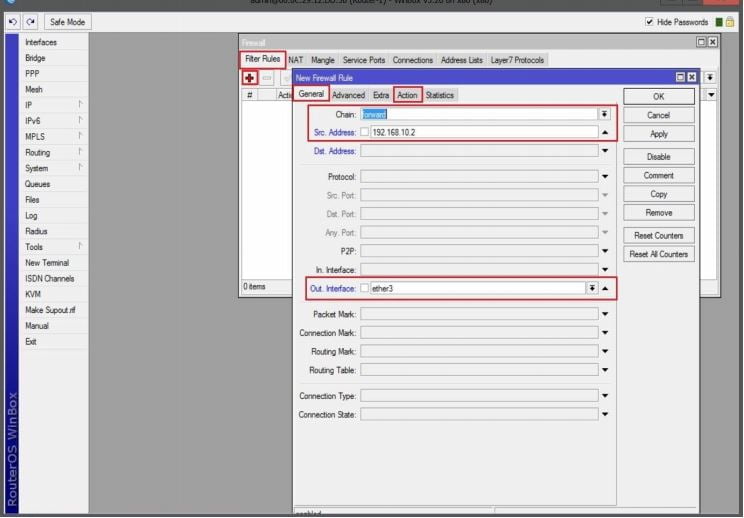Click the undo arrow in the top toolbar
This screenshot has height=518, width=744.
[10, 22]
